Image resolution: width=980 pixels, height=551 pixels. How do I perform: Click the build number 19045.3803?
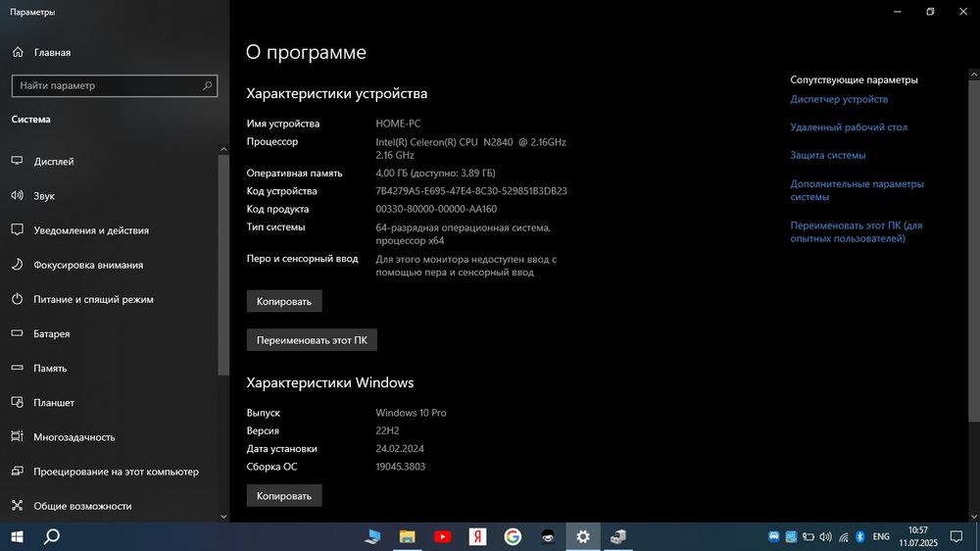(x=401, y=467)
